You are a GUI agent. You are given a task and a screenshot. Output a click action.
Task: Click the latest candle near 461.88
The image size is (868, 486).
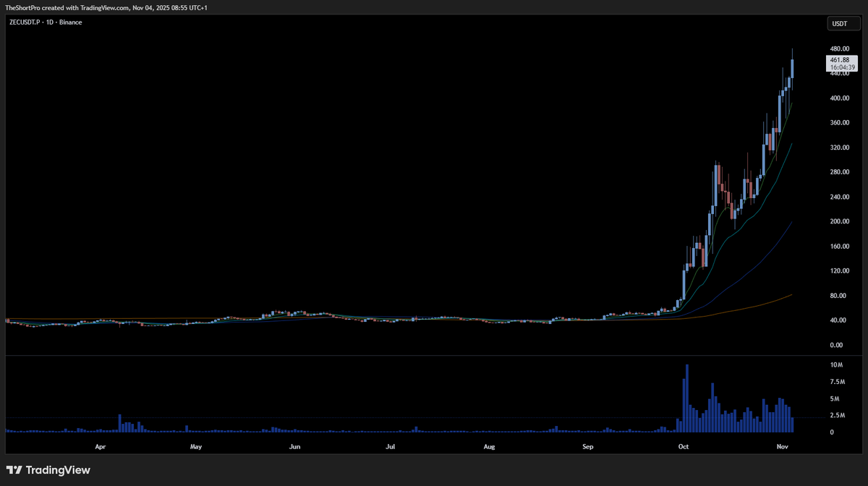point(793,69)
